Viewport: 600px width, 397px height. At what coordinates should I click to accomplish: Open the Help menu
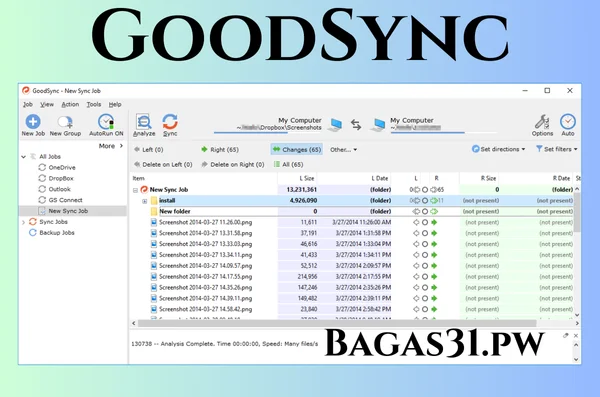click(115, 104)
